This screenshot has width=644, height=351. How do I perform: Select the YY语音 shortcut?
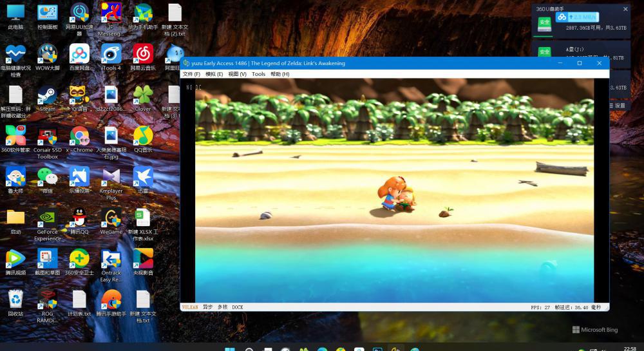click(x=79, y=99)
